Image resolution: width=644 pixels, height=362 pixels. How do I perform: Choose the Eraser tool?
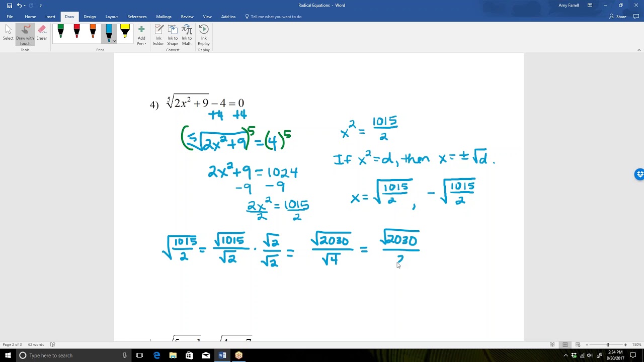pos(42,33)
